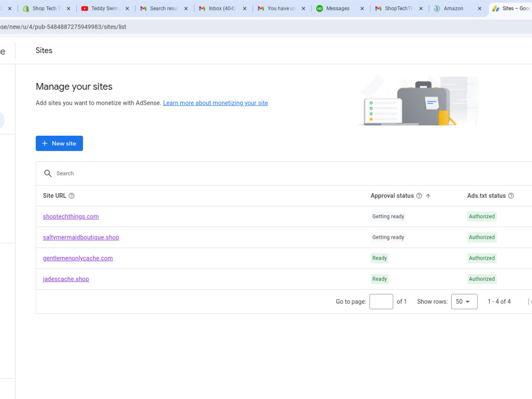The width and height of the screenshot is (532, 399).
Task: Click the Gmail icon on Search results tab
Action: click(143, 9)
